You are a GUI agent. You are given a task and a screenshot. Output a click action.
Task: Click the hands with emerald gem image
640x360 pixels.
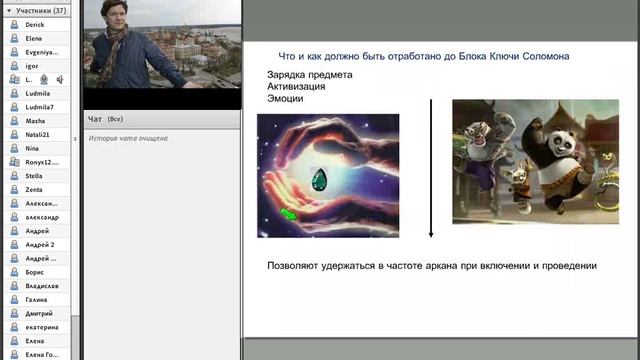coord(328,176)
